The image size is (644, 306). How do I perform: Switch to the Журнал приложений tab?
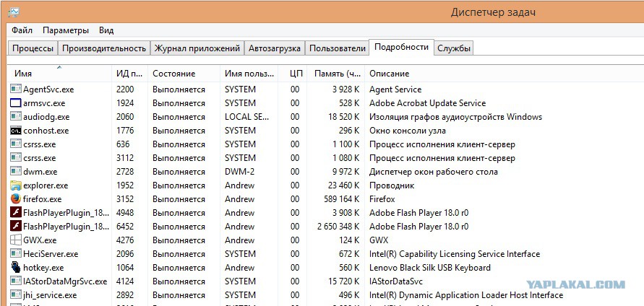coord(197,48)
